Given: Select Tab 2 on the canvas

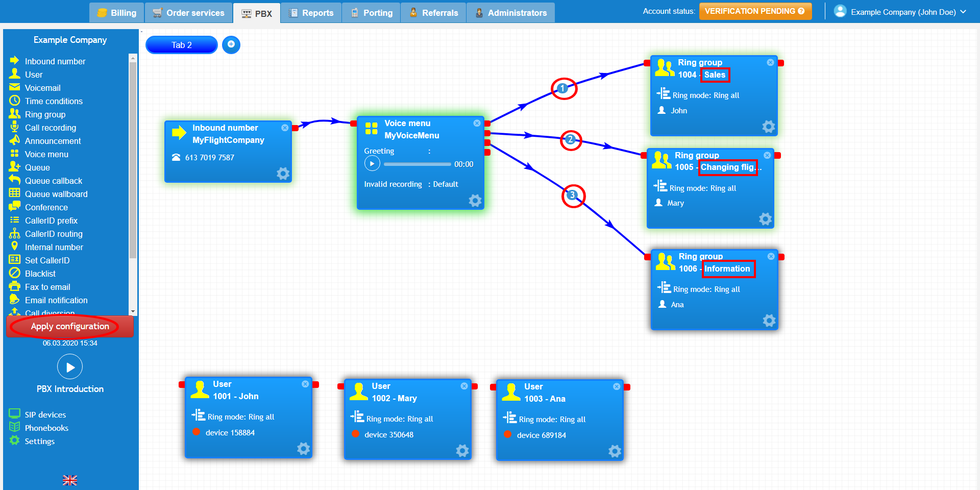Looking at the screenshot, I should coord(182,45).
